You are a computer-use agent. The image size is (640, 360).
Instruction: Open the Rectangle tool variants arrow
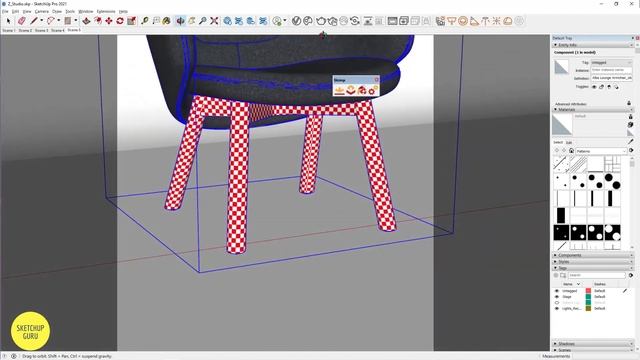click(75, 21)
